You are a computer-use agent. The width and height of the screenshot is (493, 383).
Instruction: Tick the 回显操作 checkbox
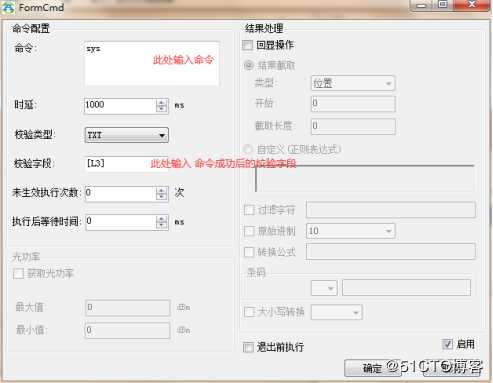click(248, 45)
